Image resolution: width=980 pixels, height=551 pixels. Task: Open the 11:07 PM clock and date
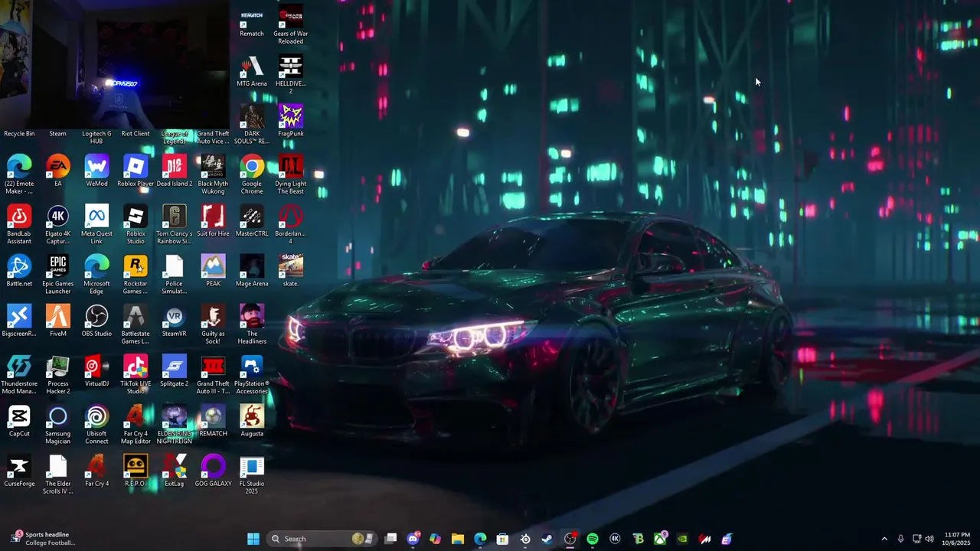pyautogui.click(x=957, y=539)
